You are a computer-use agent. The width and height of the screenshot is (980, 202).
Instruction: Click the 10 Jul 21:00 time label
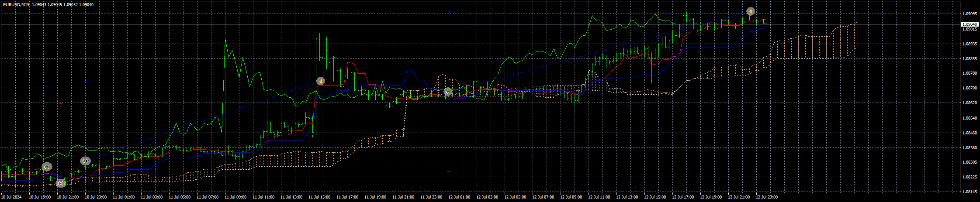tap(67, 197)
